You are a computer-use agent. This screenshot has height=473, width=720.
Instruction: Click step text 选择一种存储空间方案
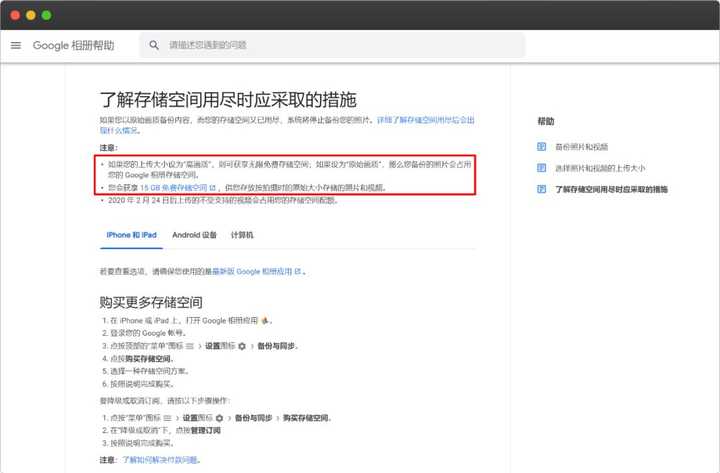(x=149, y=371)
